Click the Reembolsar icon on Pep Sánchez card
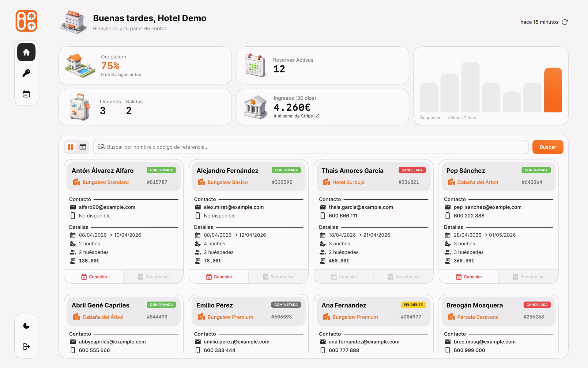The image size is (588, 368). [x=516, y=277]
